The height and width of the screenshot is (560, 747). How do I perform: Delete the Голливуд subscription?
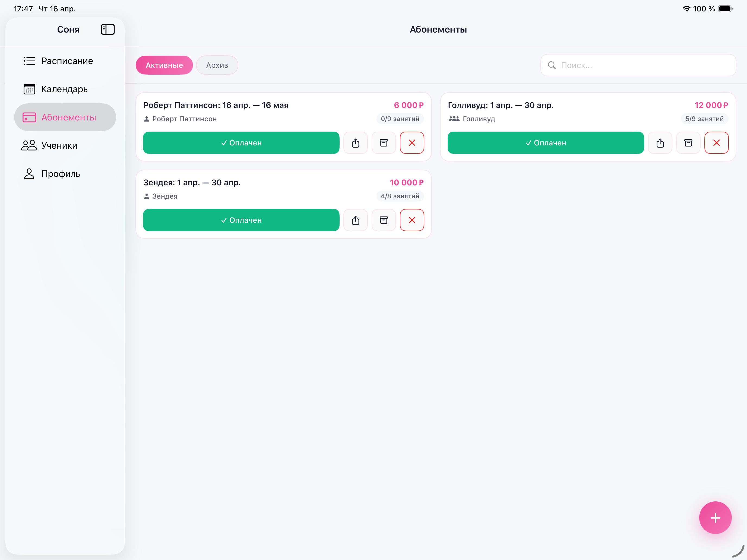point(716,143)
